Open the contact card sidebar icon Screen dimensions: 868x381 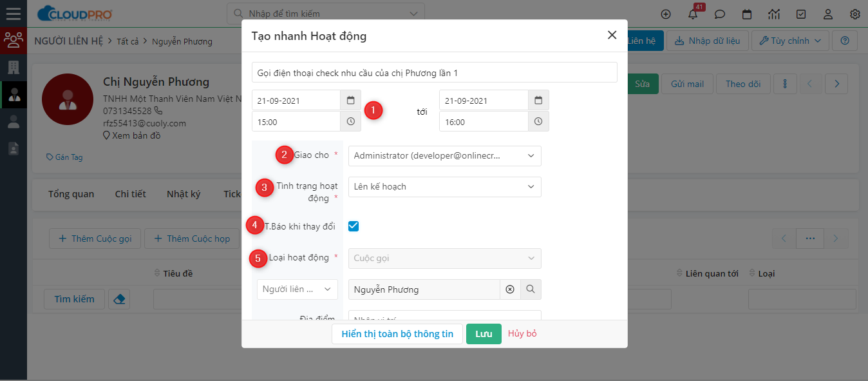point(13,148)
